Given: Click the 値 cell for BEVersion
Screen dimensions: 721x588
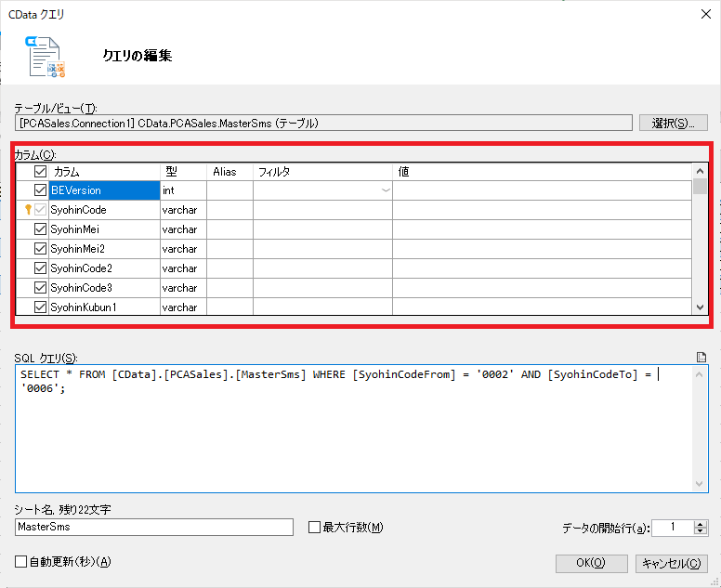Looking at the screenshot, I should 542,190.
